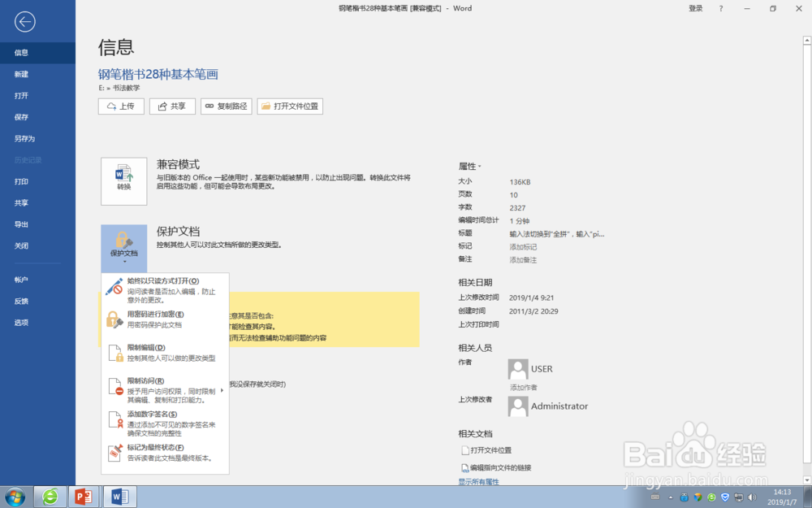Viewport: 812px width, 508px height.
Task: Open 共享 page in sidebar
Action: tap(37, 203)
